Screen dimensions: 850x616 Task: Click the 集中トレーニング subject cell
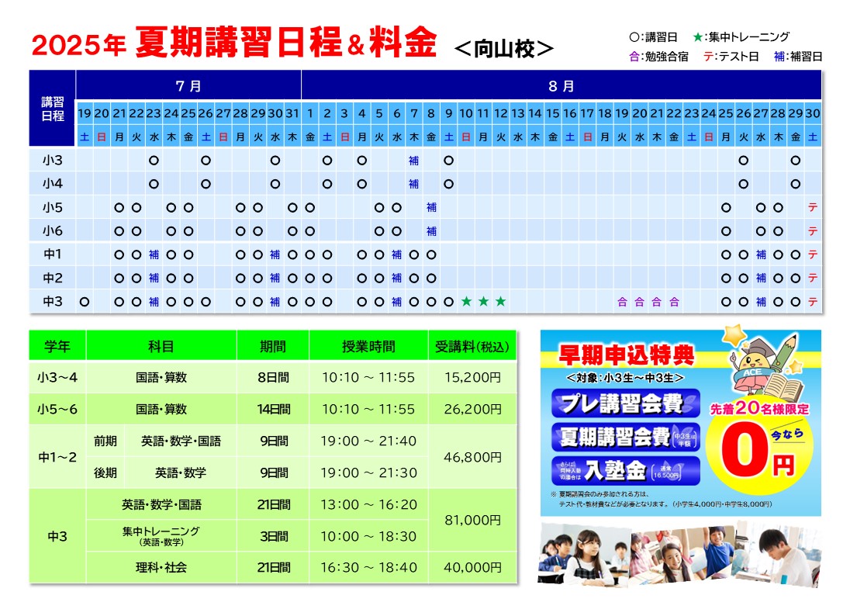point(161,536)
